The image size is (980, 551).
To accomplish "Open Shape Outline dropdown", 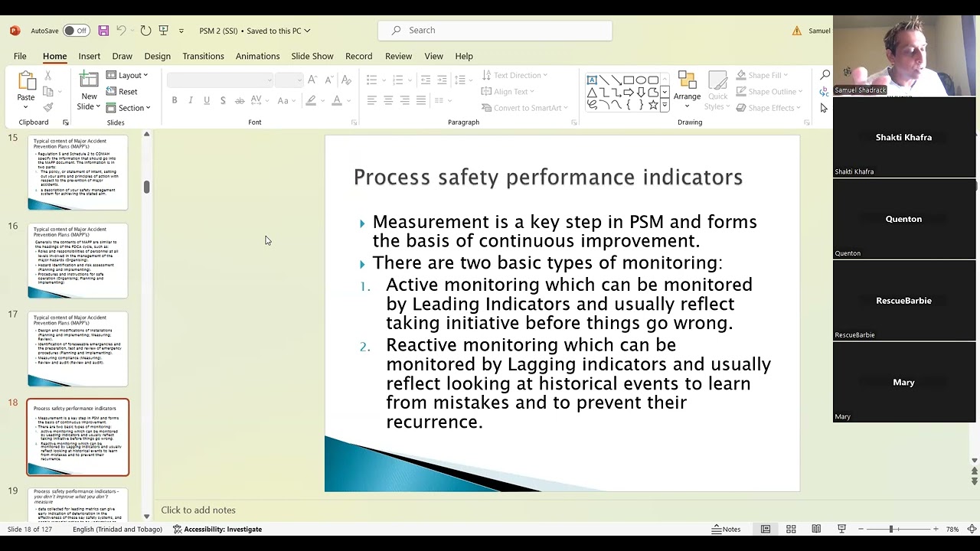I will [769, 91].
